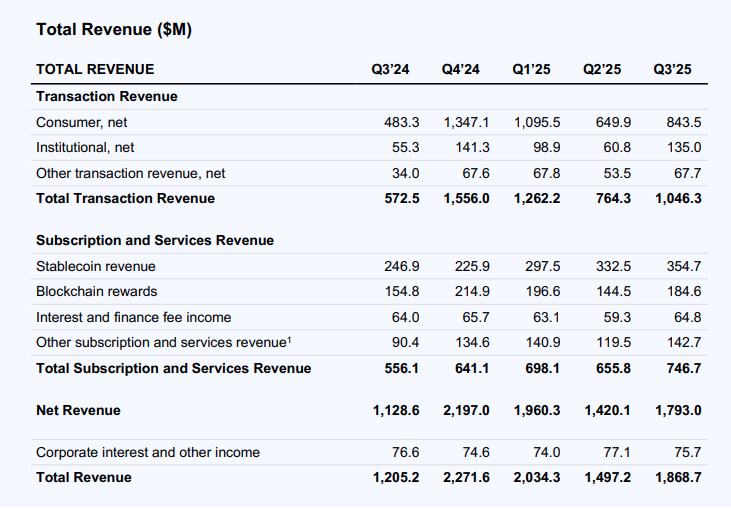This screenshot has height=509, width=731.
Task: Select the Consumer, net row label
Action: (x=81, y=122)
